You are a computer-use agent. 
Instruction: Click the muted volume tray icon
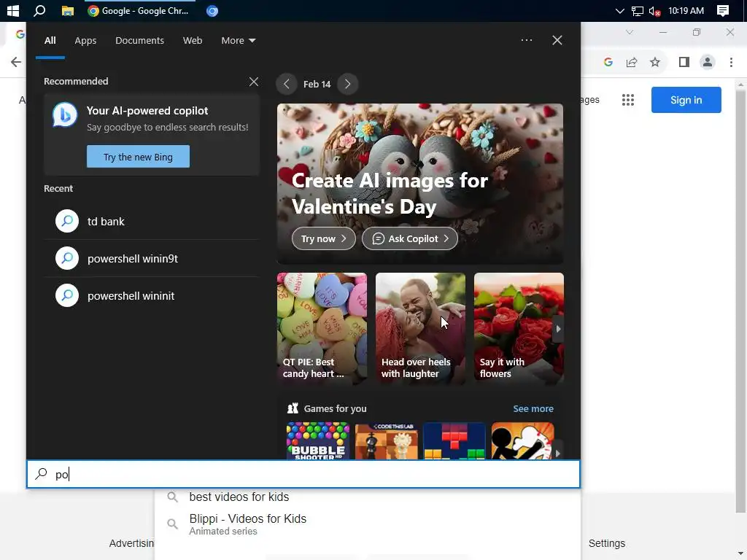click(x=654, y=10)
